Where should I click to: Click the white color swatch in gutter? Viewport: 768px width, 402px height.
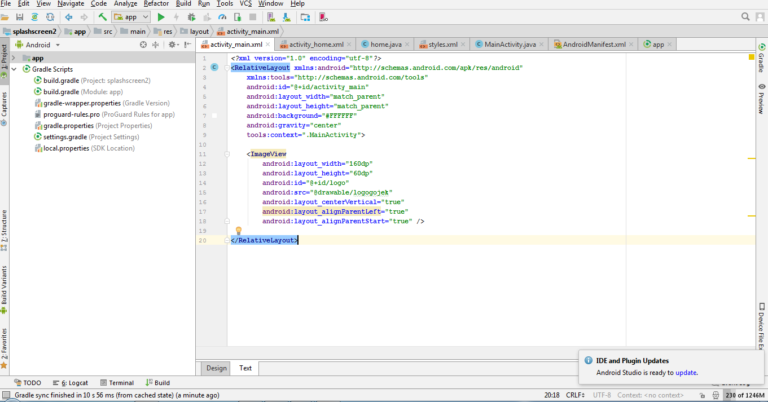click(x=215, y=117)
